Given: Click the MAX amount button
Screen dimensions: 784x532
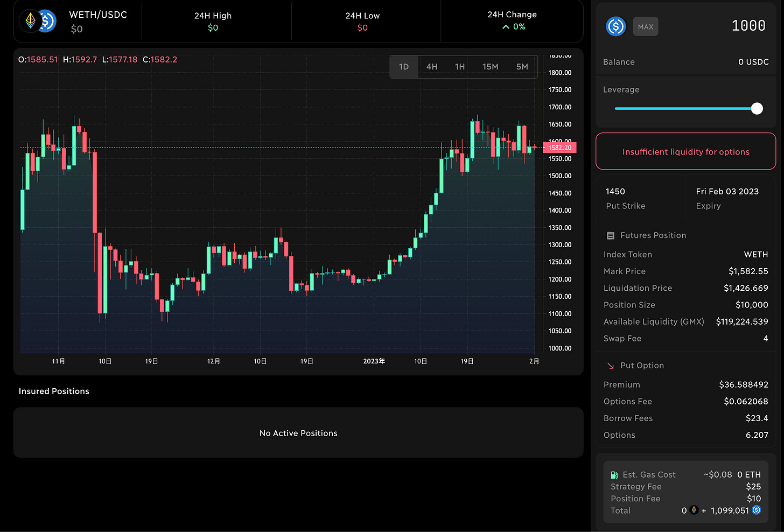Looking at the screenshot, I should 646,27.
